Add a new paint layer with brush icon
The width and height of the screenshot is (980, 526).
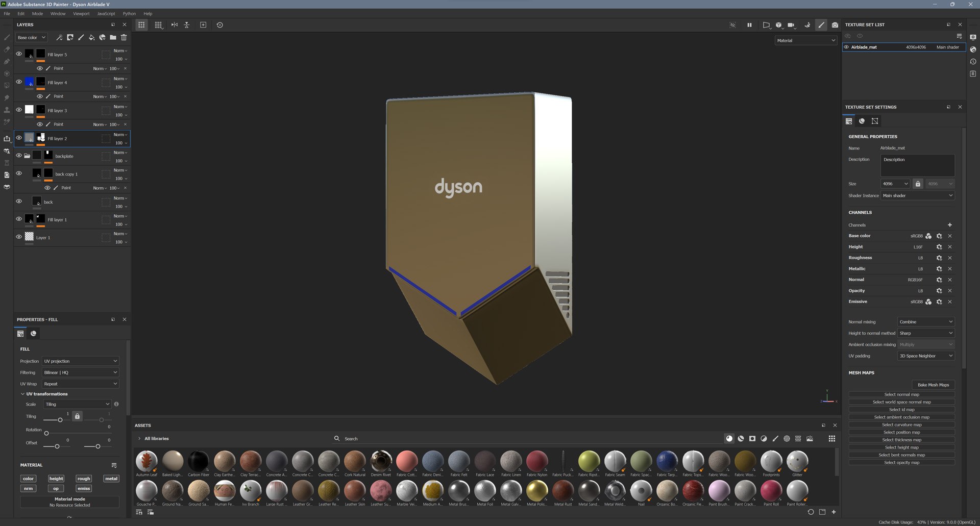point(81,37)
